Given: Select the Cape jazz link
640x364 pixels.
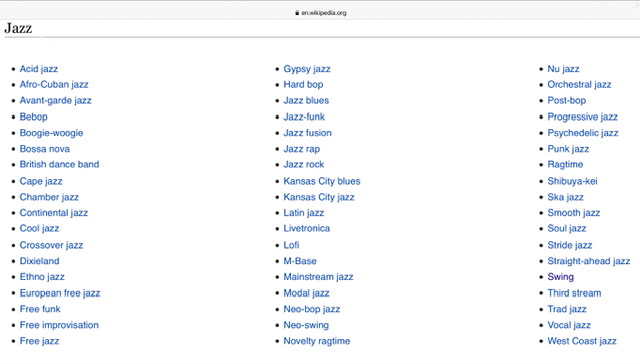Looking at the screenshot, I should point(41,181).
